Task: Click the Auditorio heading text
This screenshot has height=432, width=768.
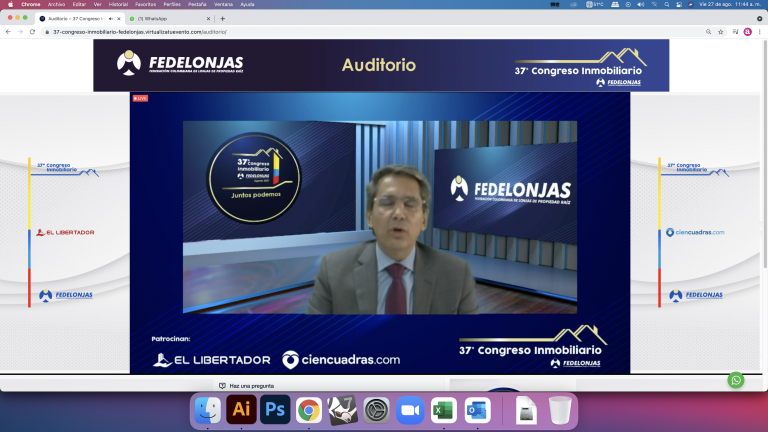Action: pyautogui.click(x=379, y=65)
